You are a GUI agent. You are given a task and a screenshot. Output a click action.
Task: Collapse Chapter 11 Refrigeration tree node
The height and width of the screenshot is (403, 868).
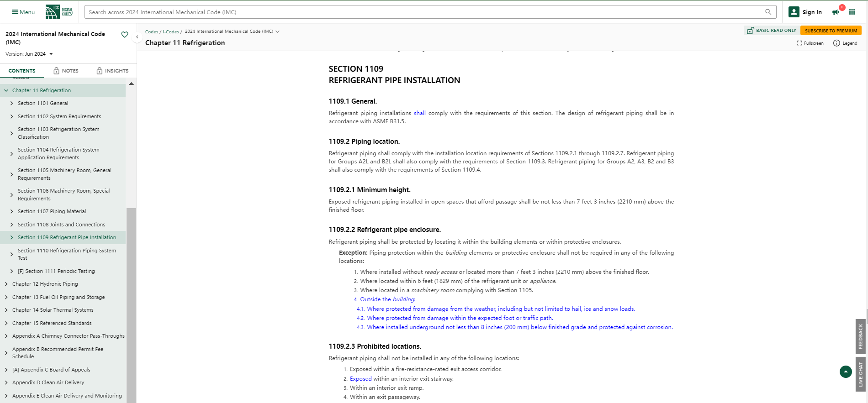tap(6, 90)
